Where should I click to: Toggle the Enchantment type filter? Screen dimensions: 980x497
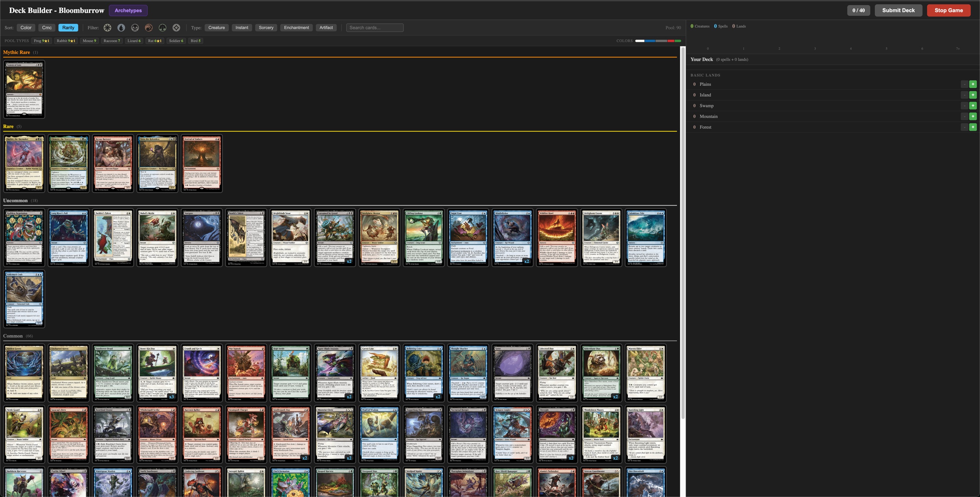point(297,28)
